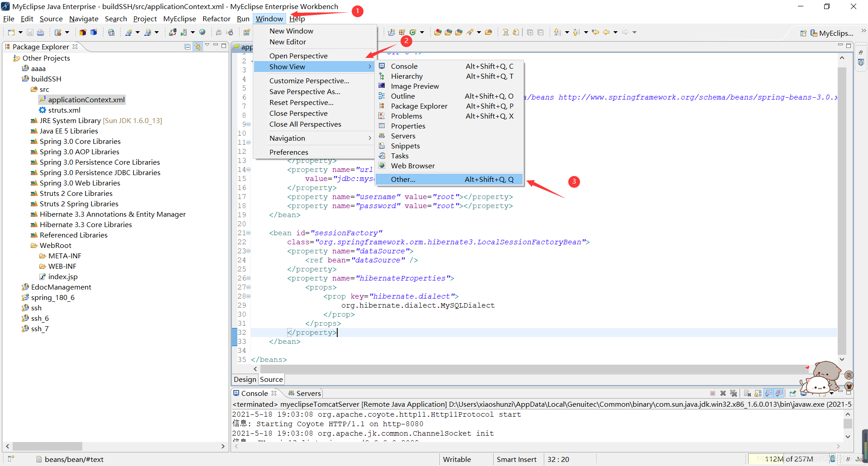Run the garbage collector trash icon

click(832, 459)
